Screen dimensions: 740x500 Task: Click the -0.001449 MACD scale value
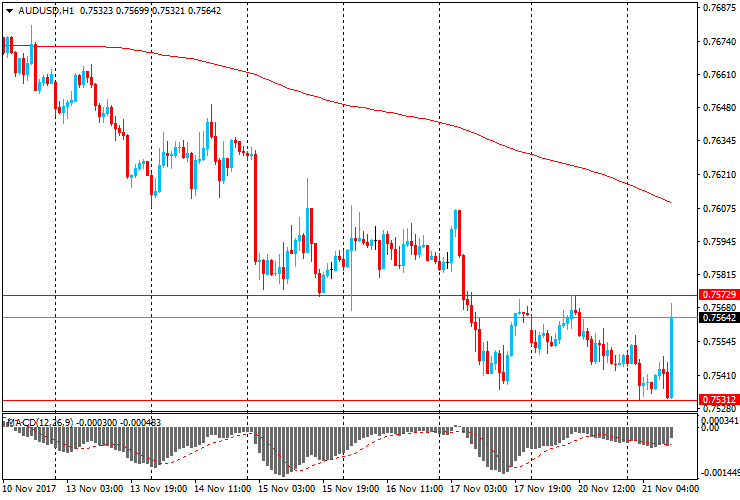(719, 473)
